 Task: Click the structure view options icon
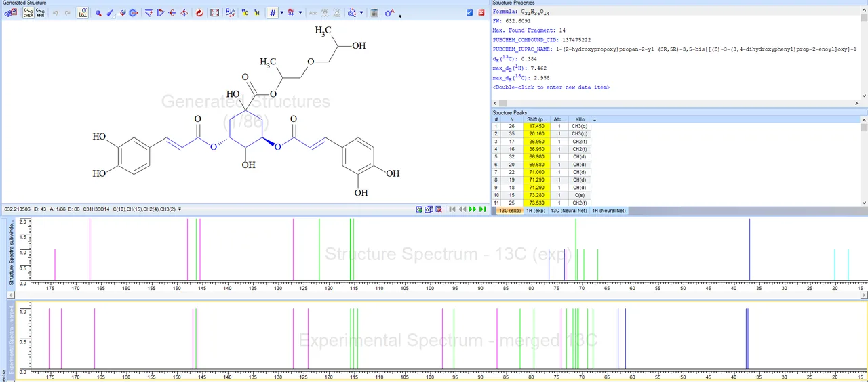pos(351,13)
